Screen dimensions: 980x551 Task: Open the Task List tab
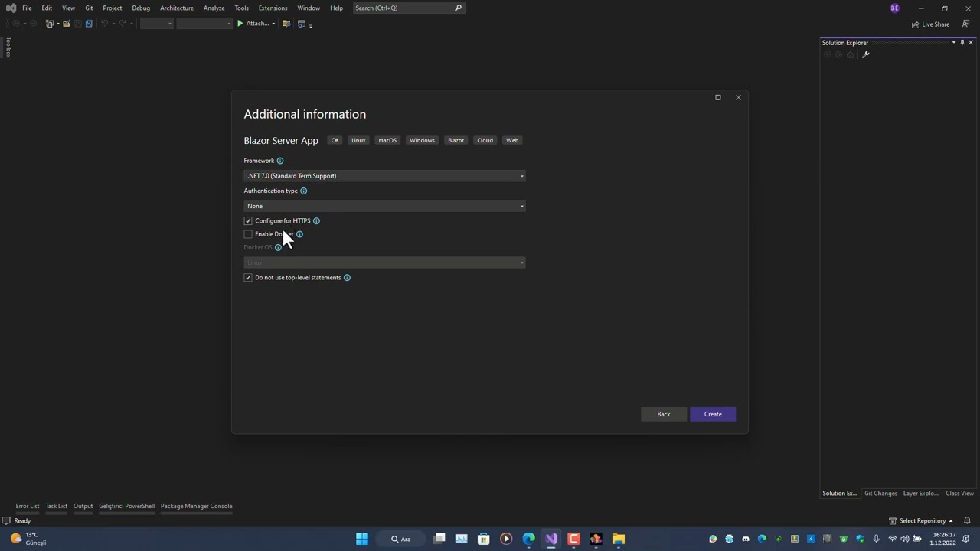[x=56, y=506]
